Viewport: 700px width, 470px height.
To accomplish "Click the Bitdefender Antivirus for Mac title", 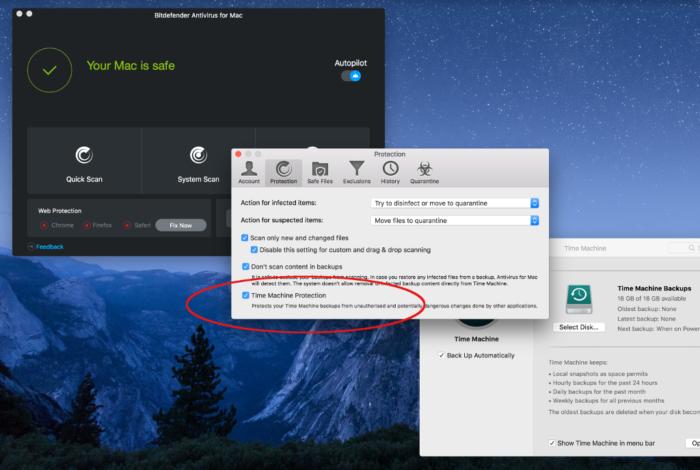I will point(198,15).
